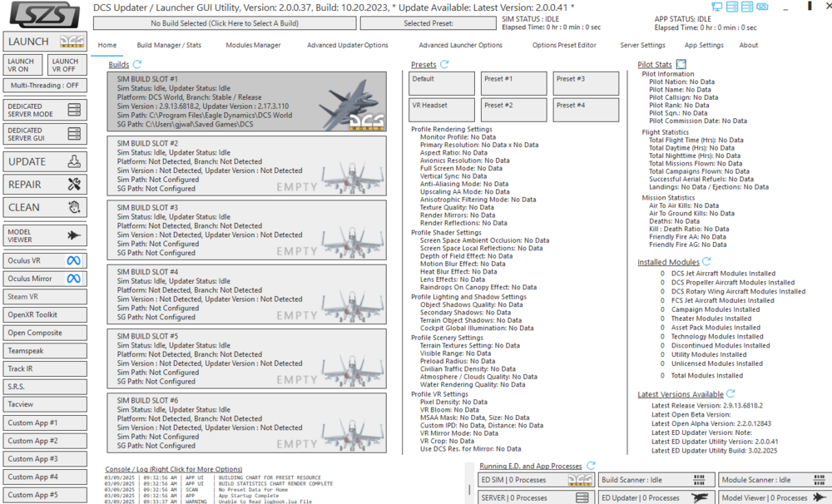Go to Advanced Launcher Options tab
The height and width of the screenshot is (504, 832).
461,45
